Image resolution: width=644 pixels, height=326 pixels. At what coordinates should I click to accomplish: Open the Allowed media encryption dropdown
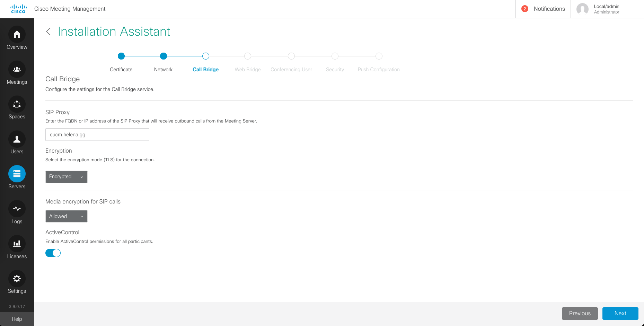[67, 216]
